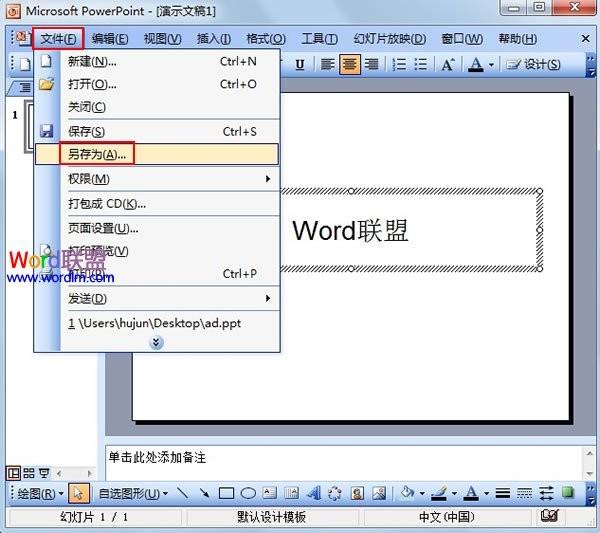The width and height of the screenshot is (600, 533).
Task: Select the Arrow drawing tool
Action: click(204, 493)
